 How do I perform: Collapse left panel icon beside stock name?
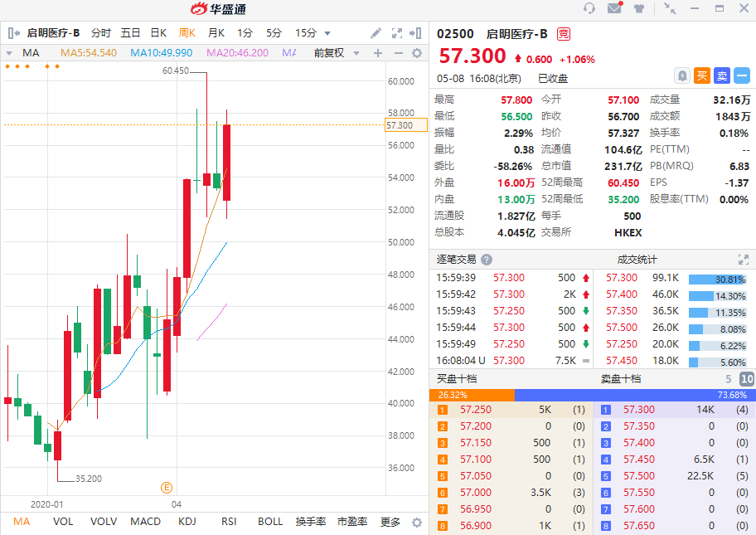tap(14, 33)
